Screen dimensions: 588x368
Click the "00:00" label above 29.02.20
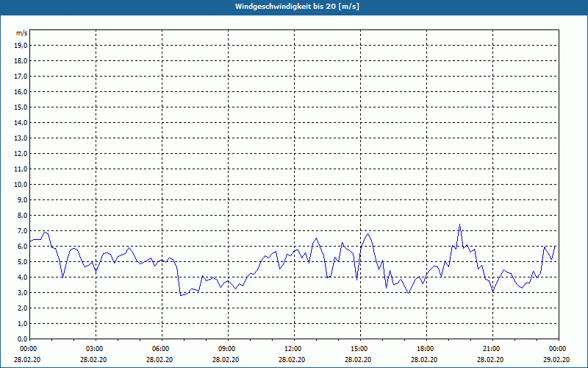pyautogui.click(x=556, y=349)
